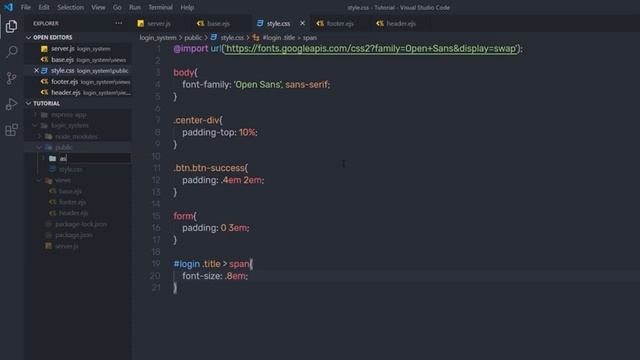
Task: Open package-lock.json in the file tree
Action: 81,224
